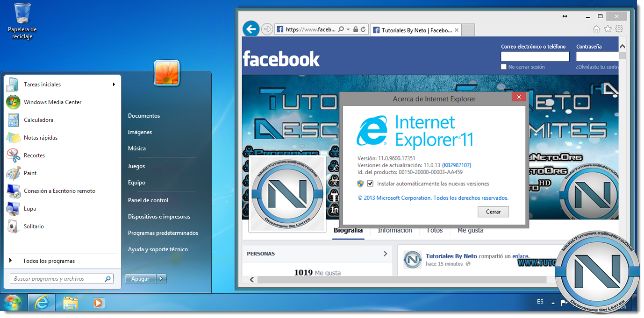Viewport: 644px width, 318px height.
Task: Open IE Favorites star
Action: click(608, 29)
